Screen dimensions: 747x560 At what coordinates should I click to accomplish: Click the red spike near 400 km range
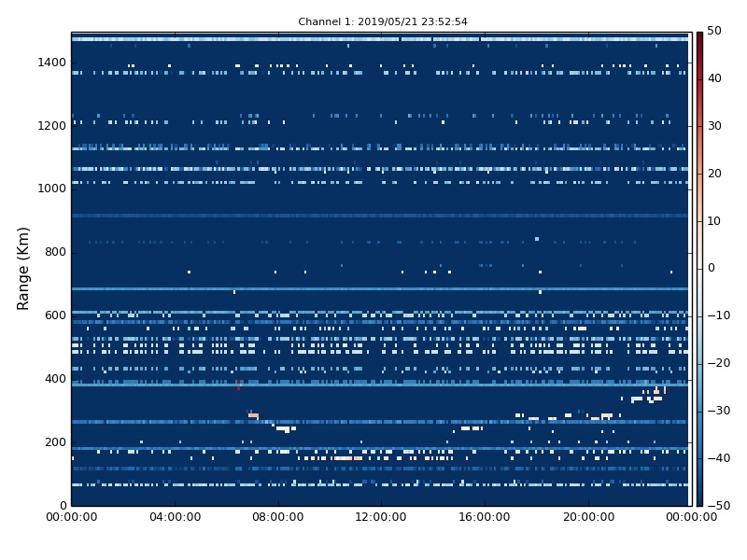point(239,385)
